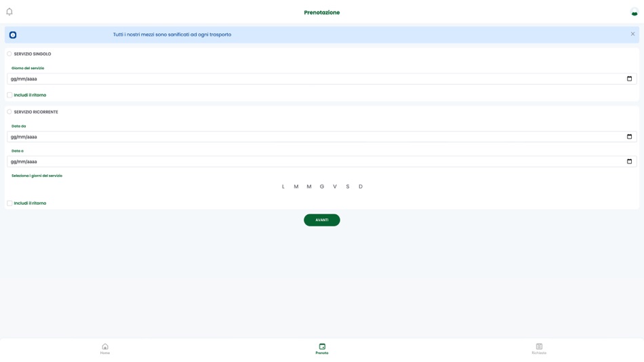Open the user profile avatar
Viewport: 644px width, 362px height.
634,12
